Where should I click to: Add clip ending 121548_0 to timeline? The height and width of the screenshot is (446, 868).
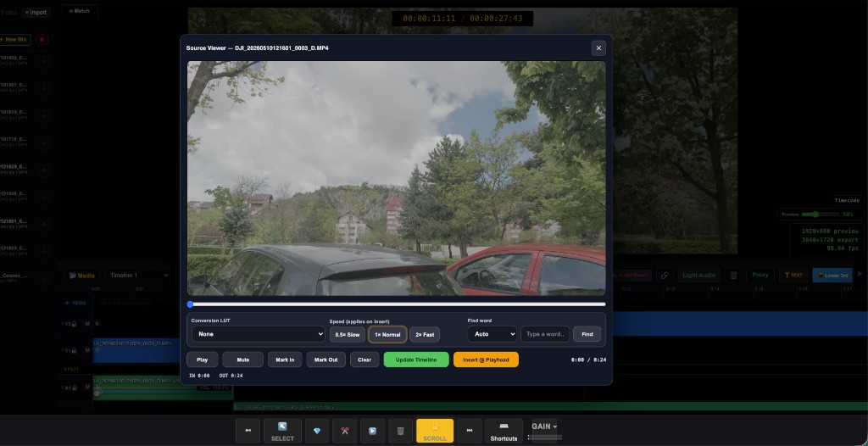(x=43, y=198)
